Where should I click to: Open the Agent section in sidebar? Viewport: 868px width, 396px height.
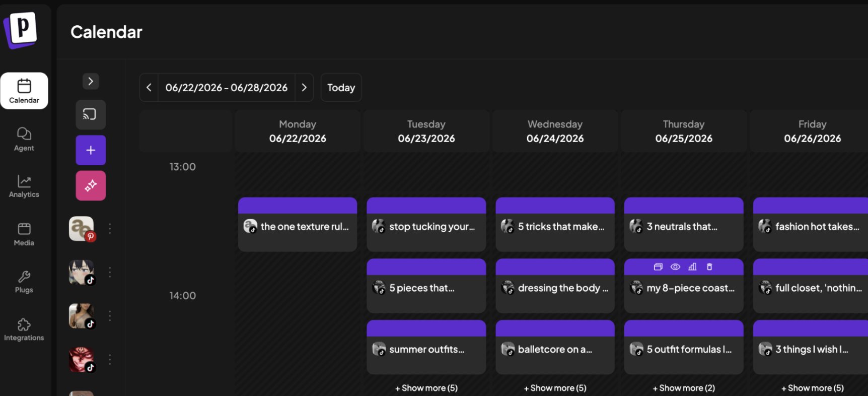click(x=24, y=139)
